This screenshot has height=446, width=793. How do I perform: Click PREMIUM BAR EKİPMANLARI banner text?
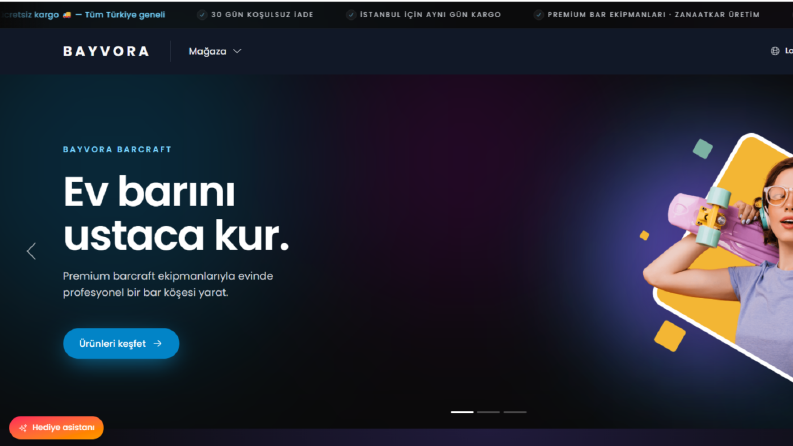tap(653, 15)
